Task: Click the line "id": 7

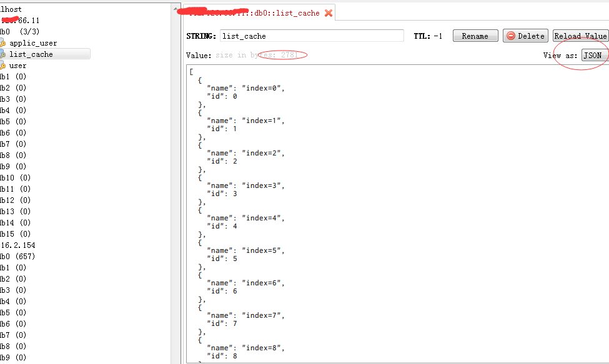Action: pyautogui.click(x=222, y=323)
